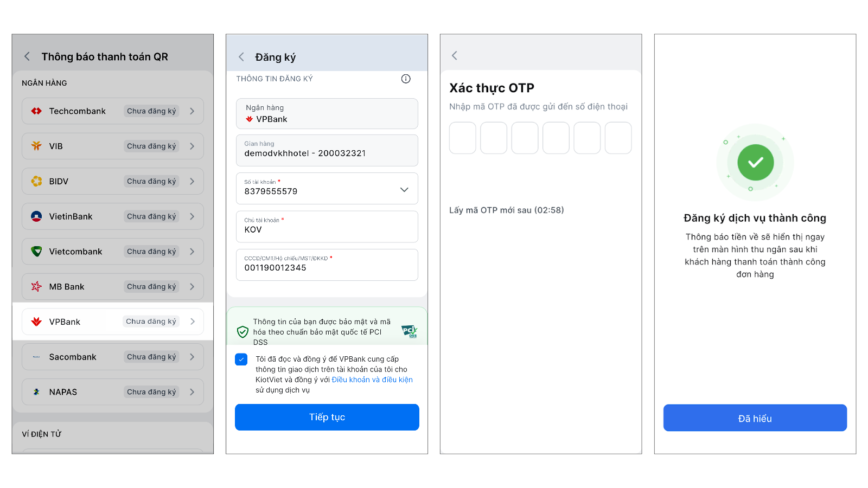Uncheck the VPBank terms agreement checkbox
This screenshot has width=868, height=488.
(241, 359)
